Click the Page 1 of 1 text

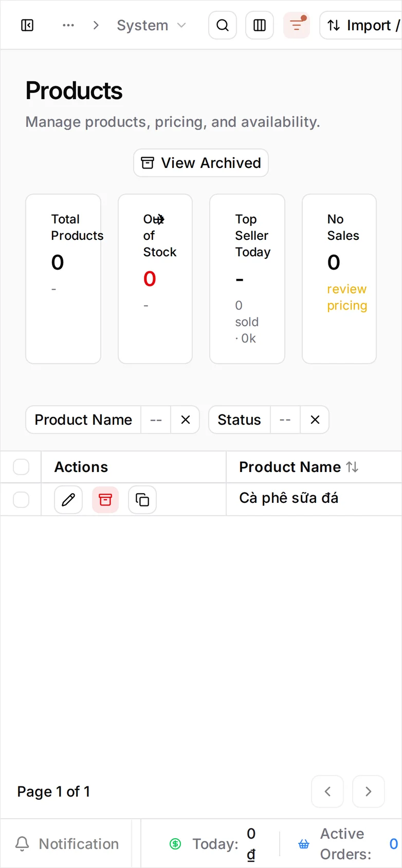coord(53,791)
